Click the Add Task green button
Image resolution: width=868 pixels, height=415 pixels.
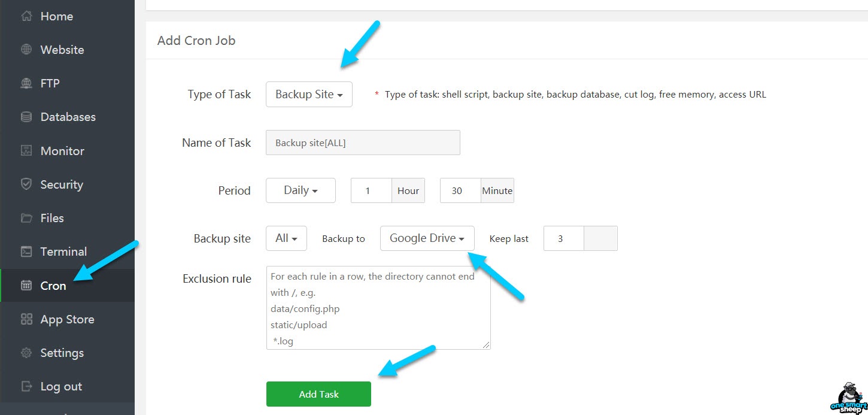click(318, 394)
